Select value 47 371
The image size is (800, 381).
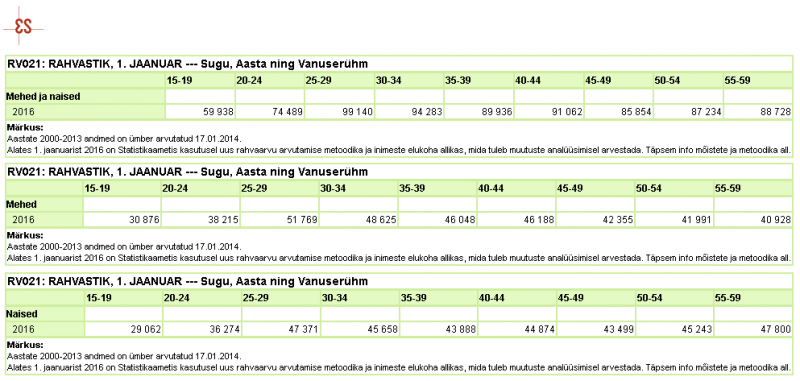(303, 329)
